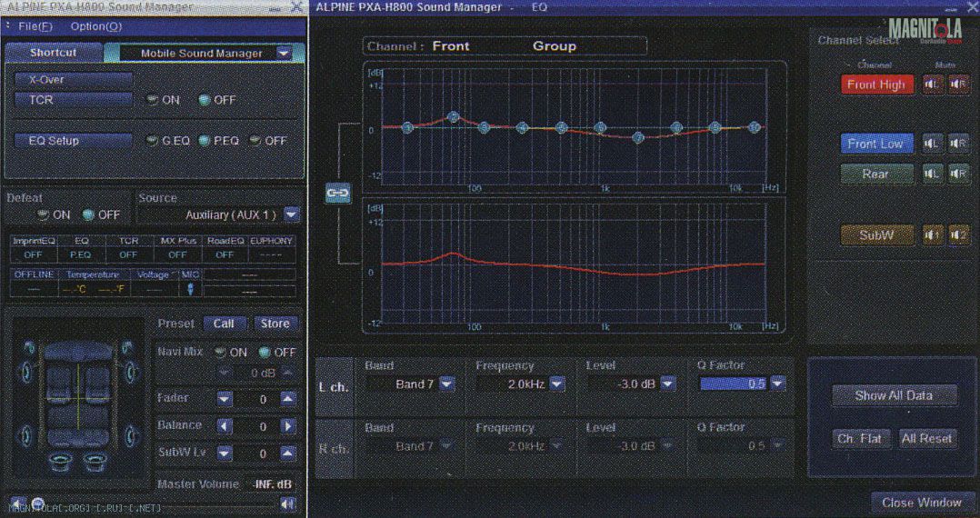Click the EQ Setup button
The width and height of the screenshot is (980, 518).
pyautogui.click(x=74, y=141)
